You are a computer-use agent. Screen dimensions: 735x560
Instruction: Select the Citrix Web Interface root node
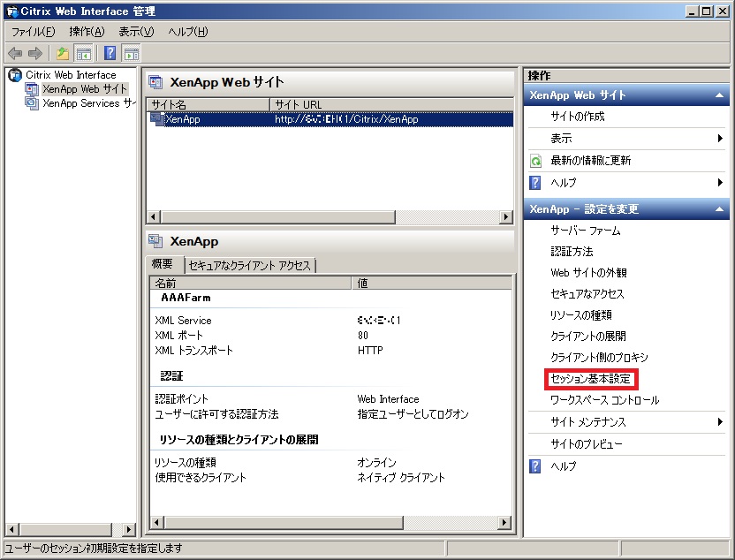pyautogui.click(x=71, y=75)
